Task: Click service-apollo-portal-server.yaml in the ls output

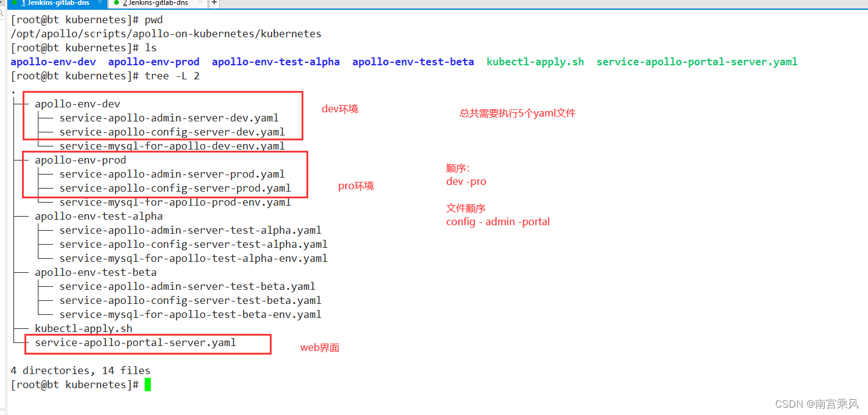Action: [697, 62]
